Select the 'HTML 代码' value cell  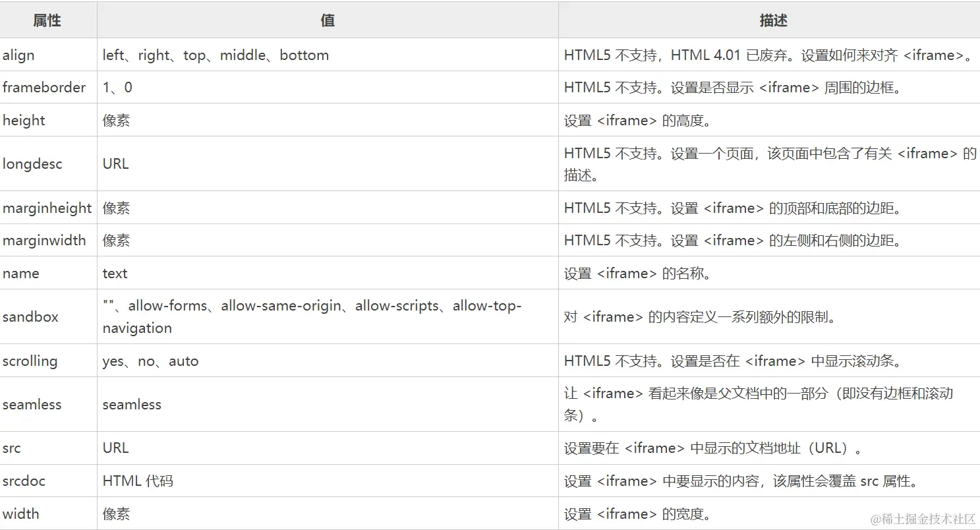click(x=138, y=481)
